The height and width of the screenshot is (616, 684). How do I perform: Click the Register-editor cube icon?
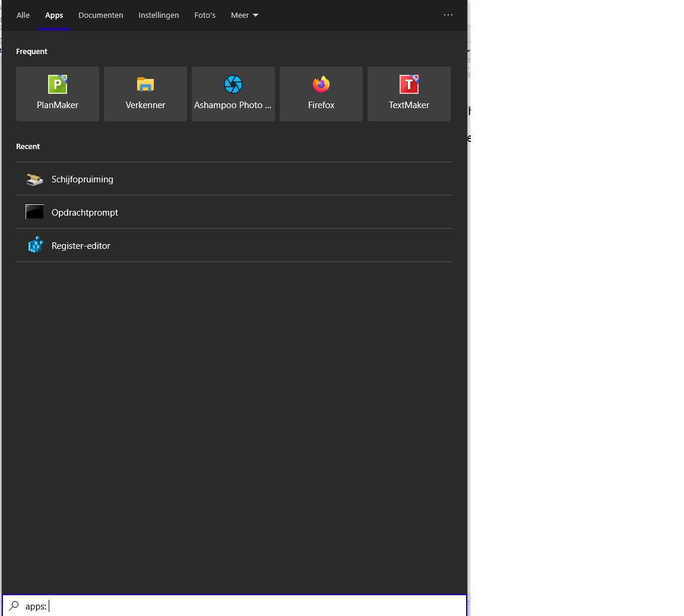tap(36, 245)
